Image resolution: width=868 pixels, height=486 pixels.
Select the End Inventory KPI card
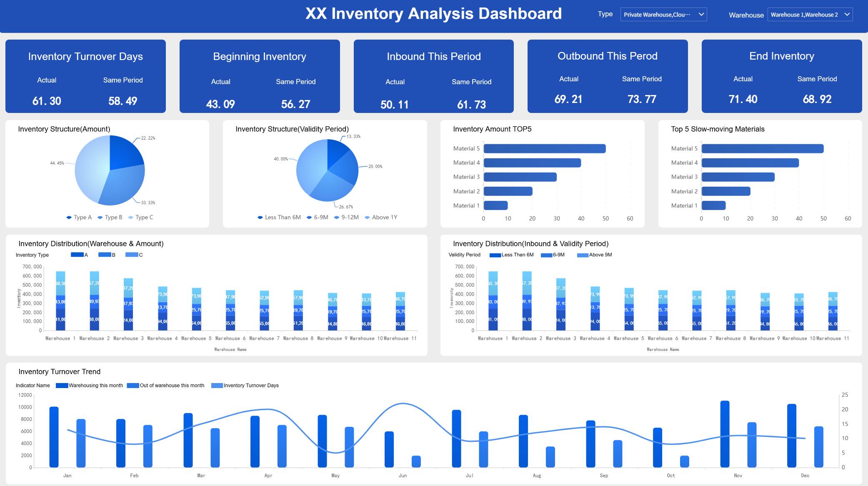coord(781,76)
